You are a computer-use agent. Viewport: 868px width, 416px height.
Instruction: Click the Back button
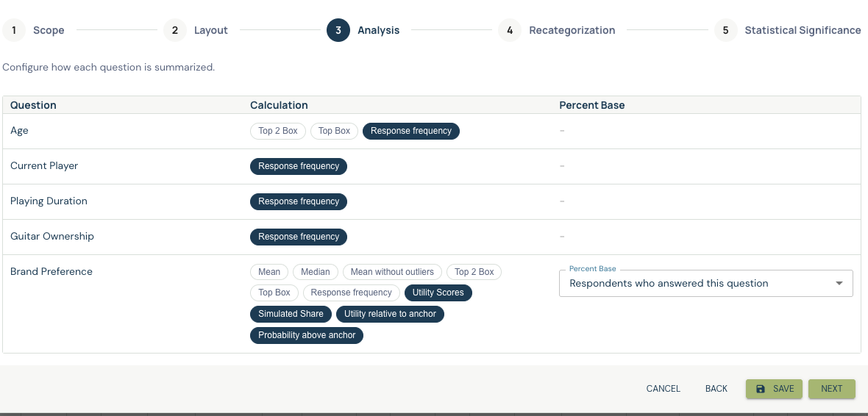(x=716, y=389)
